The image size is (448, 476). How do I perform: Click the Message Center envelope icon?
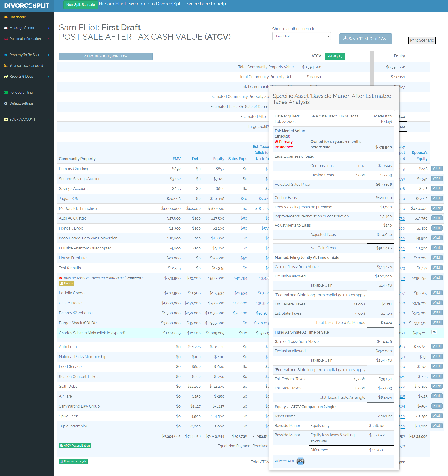6,28
